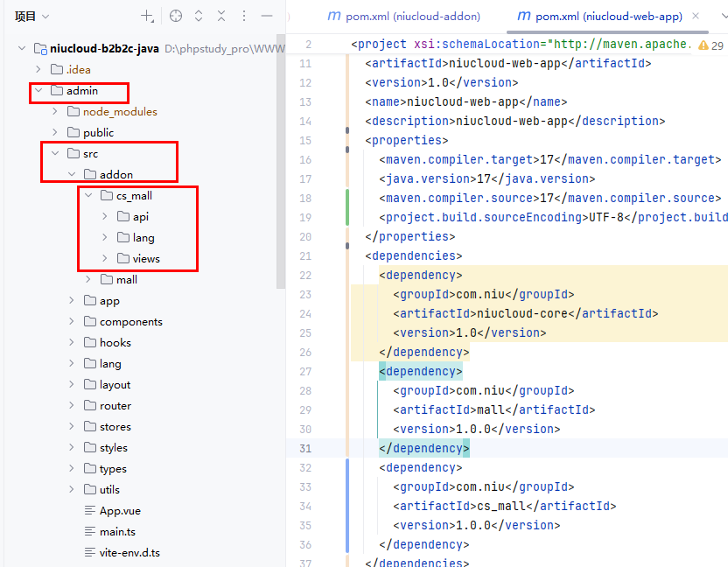Click the collapse all icon in project panel
Screen dimensions: 728x567
point(221,16)
